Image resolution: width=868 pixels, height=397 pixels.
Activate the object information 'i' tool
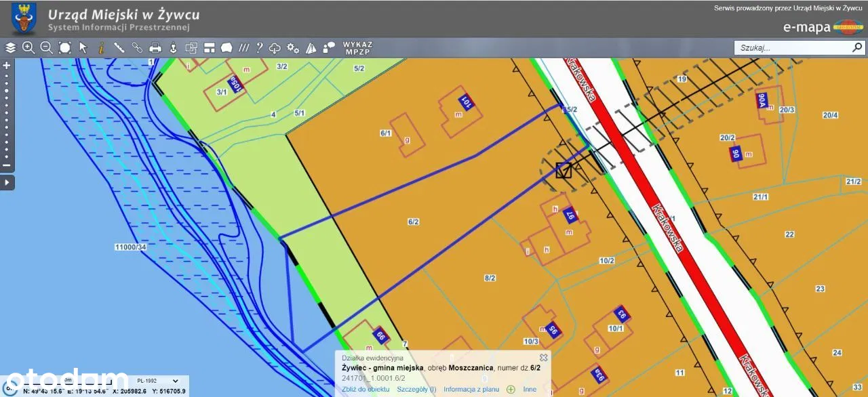101,47
